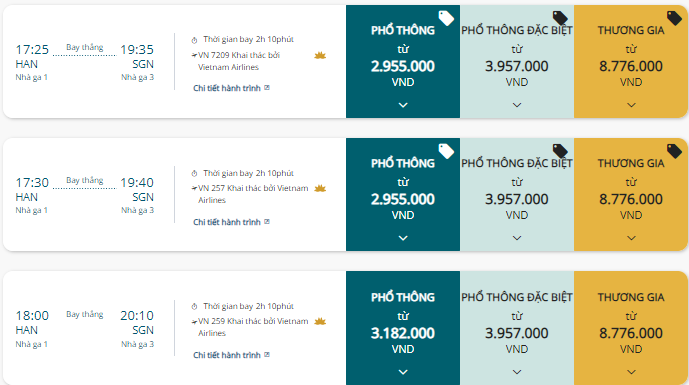
Task: Expand Phổ Thông 3.182.000 fare for VN 259
Action: pyautogui.click(x=403, y=372)
